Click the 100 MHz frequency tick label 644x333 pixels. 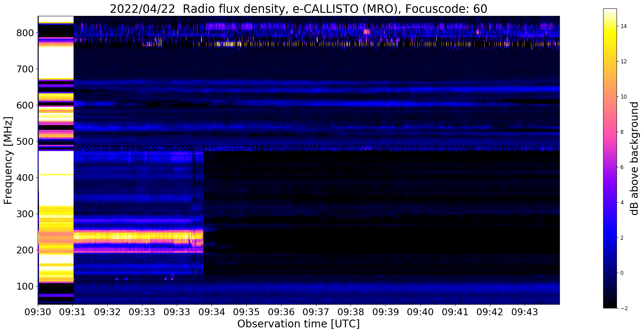(x=25, y=286)
